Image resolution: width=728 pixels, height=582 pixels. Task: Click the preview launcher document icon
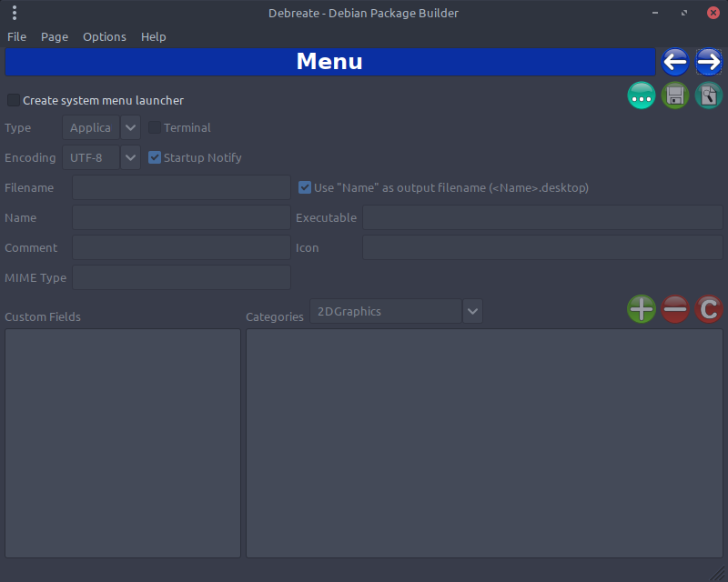coord(709,95)
